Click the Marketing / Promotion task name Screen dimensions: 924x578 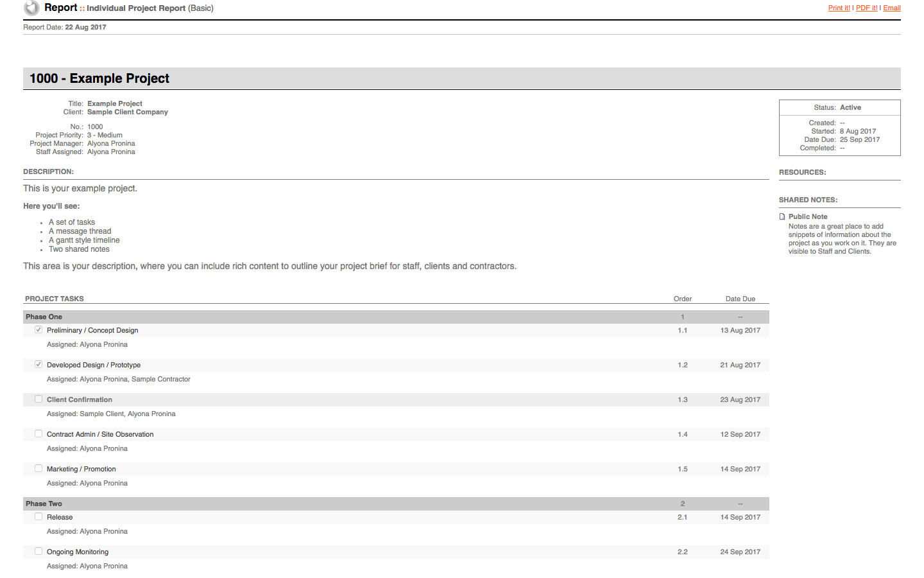point(81,469)
